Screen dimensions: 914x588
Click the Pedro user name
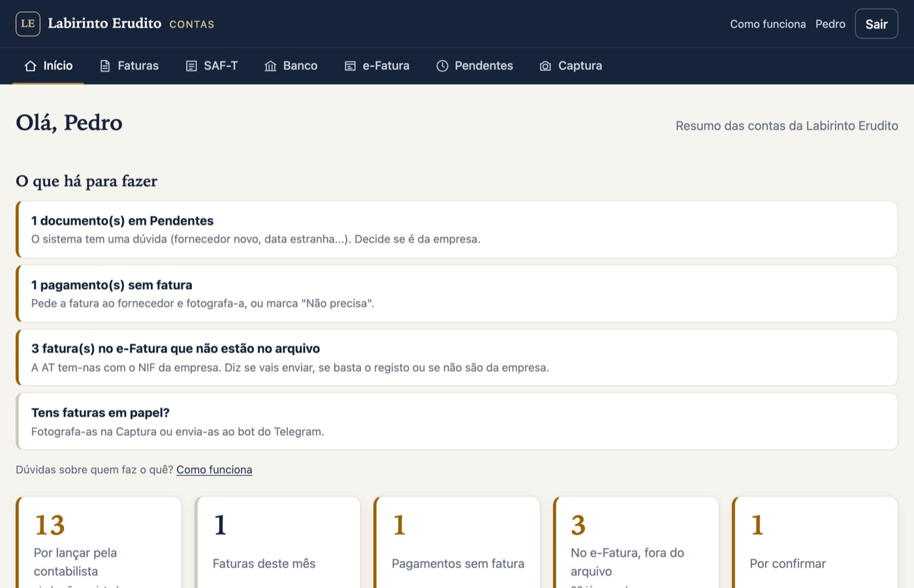coord(830,24)
